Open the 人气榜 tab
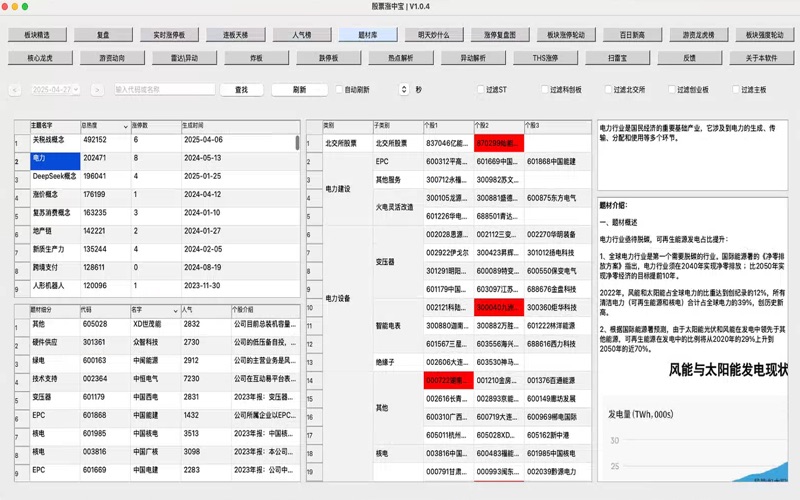Viewport: 800px width, 500px height. (x=302, y=34)
